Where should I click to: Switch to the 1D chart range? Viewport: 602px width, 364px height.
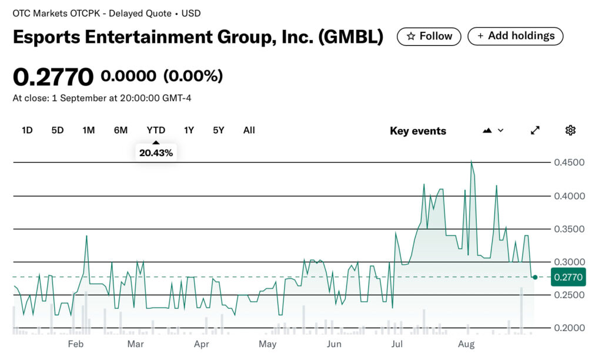[26, 130]
